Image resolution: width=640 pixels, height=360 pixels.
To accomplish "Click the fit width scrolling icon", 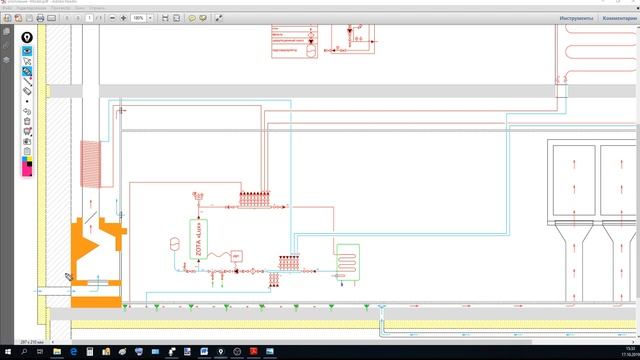I will [x=165, y=18].
